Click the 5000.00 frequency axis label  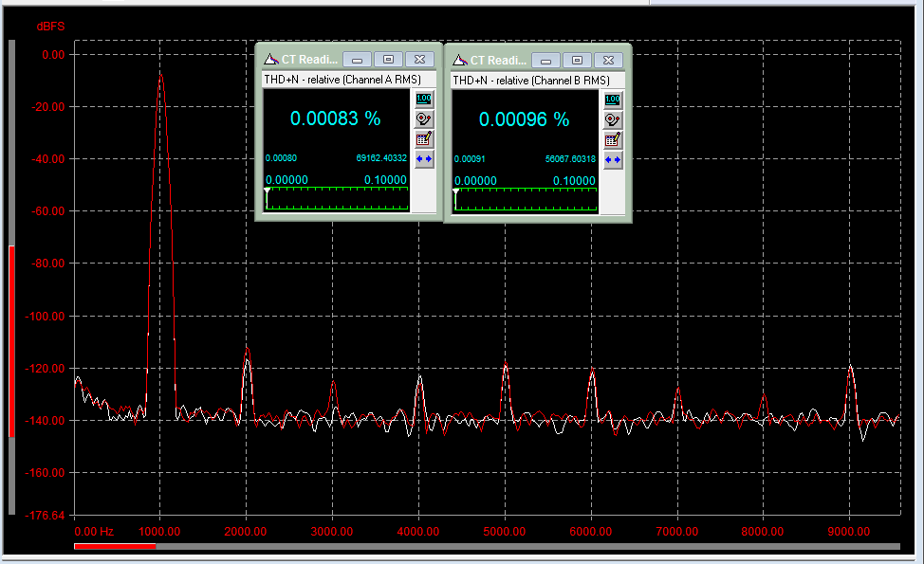[x=505, y=532]
